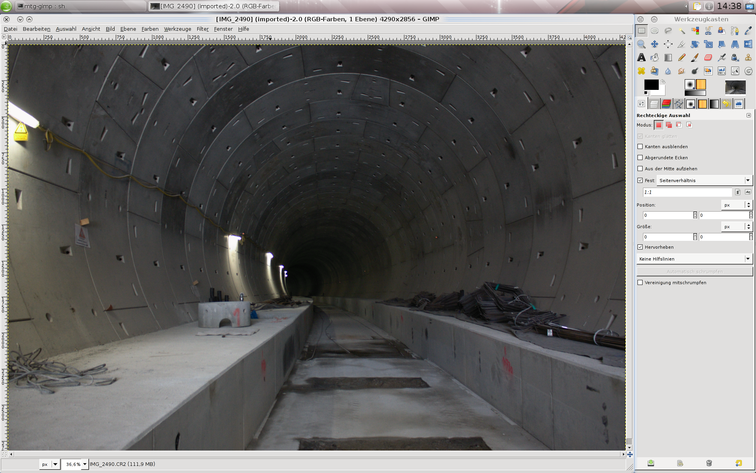The width and height of the screenshot is (756, 473).
Task: Open the Keine Hilfslinien dropdown
Action: pos(694,259)
